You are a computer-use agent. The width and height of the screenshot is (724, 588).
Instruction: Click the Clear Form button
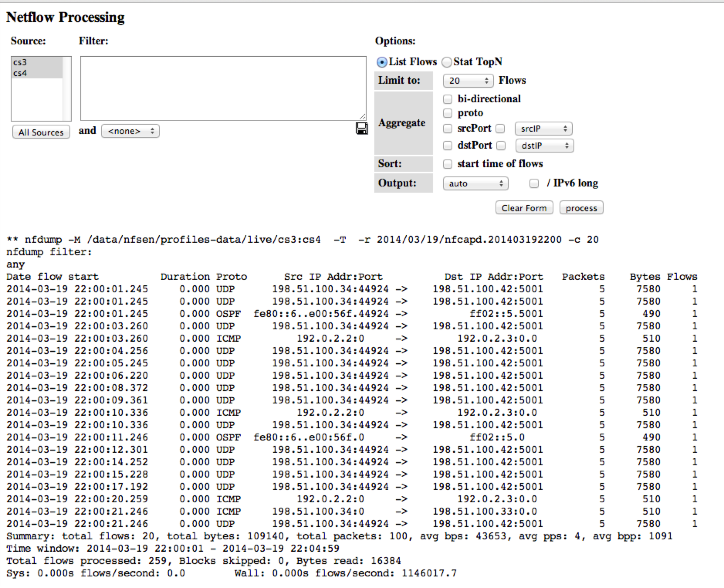click(x=524, y=208)
